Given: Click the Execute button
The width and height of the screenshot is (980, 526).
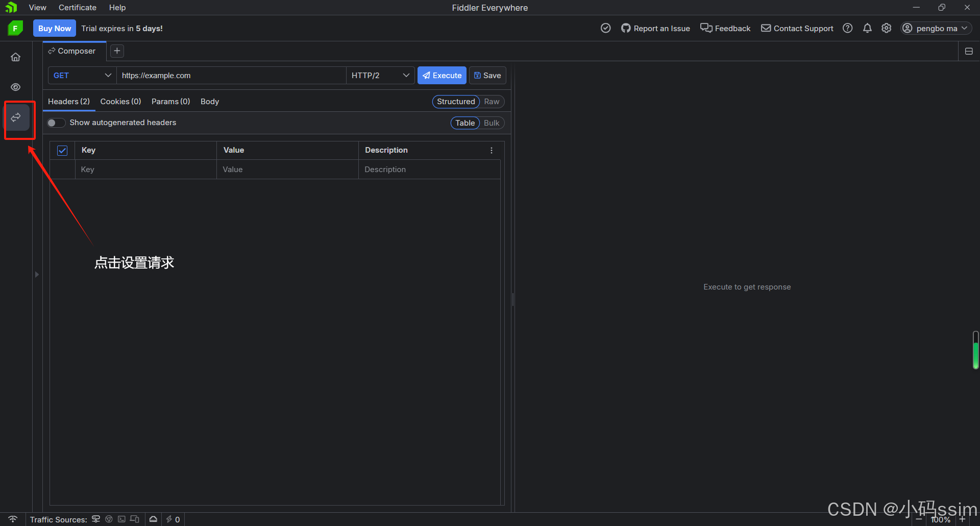Looking at the screenshot, I should pos(442,76).
